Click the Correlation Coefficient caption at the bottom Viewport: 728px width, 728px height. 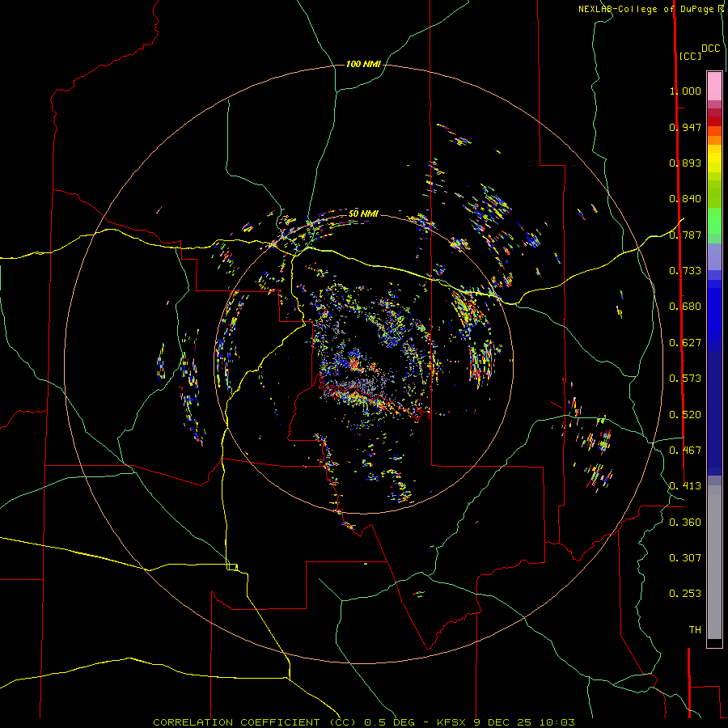364,722
